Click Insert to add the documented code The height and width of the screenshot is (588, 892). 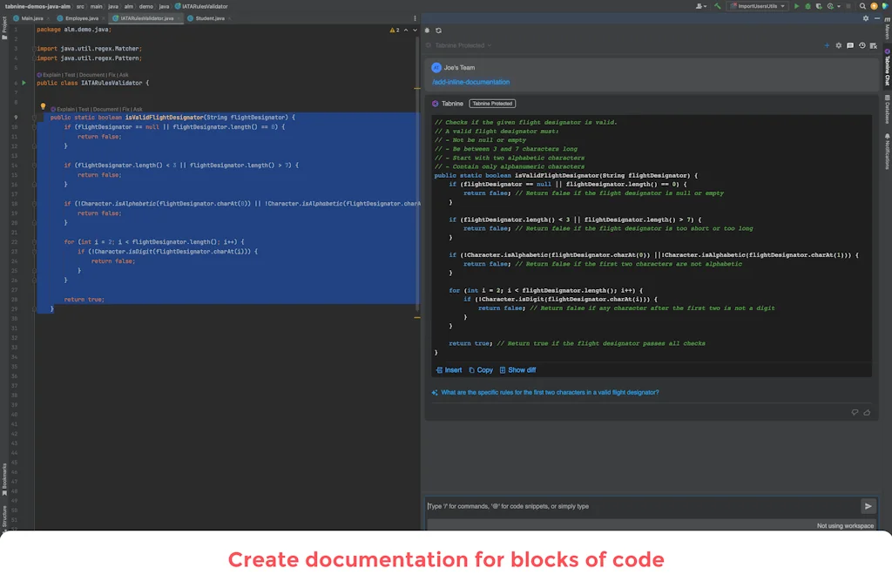point(449,370)
